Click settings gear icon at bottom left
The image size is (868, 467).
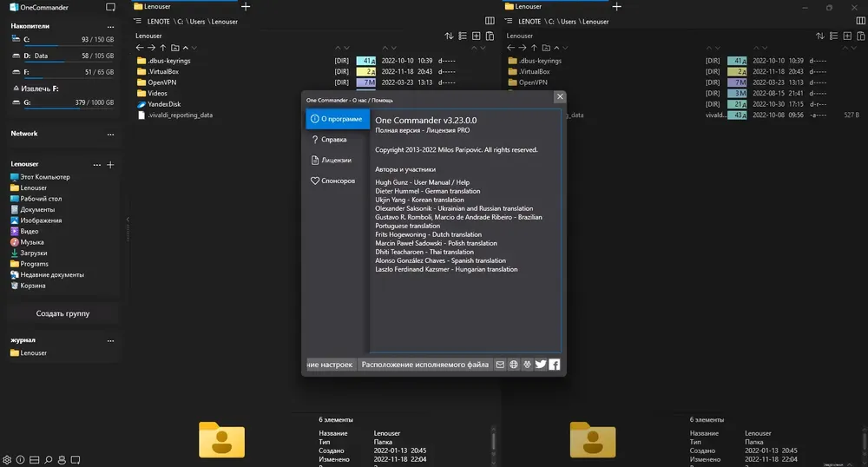(7, 460)
